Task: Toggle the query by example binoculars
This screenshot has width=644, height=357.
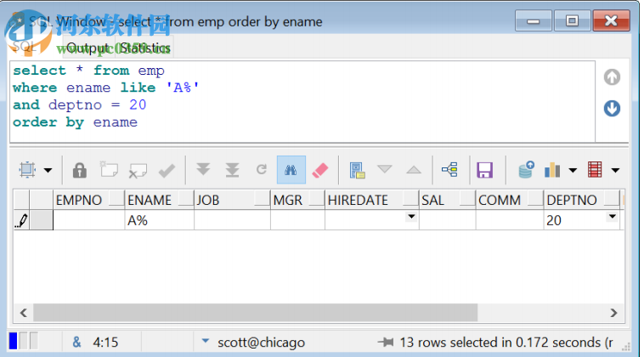Action: click(x=291, y=170)
